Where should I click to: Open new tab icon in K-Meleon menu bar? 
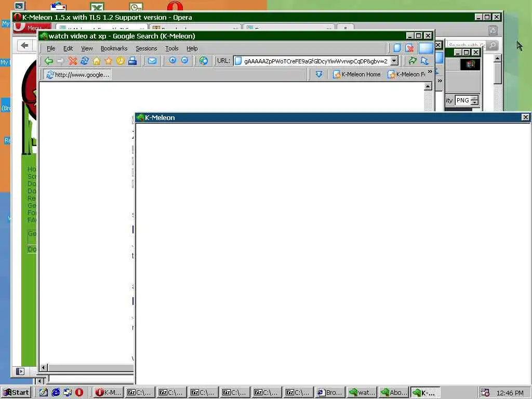[x=397, y=48]
